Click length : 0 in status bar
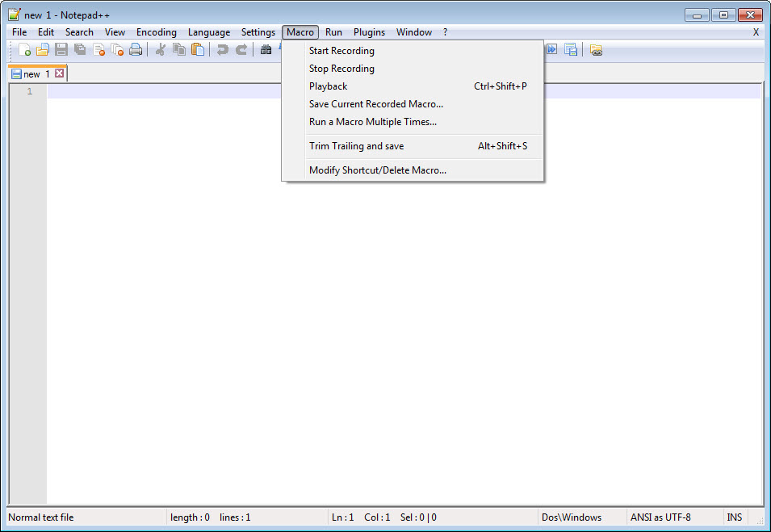 (x=190, y=517)
